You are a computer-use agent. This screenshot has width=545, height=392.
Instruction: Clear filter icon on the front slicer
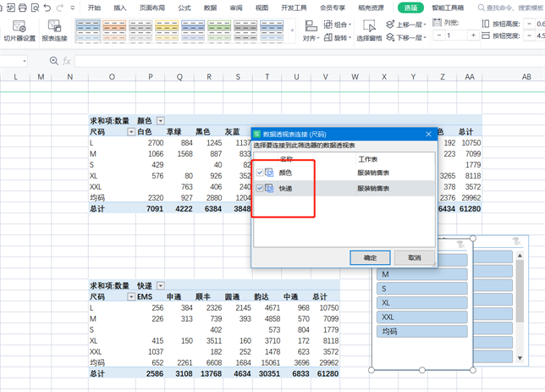click(460, 245)
